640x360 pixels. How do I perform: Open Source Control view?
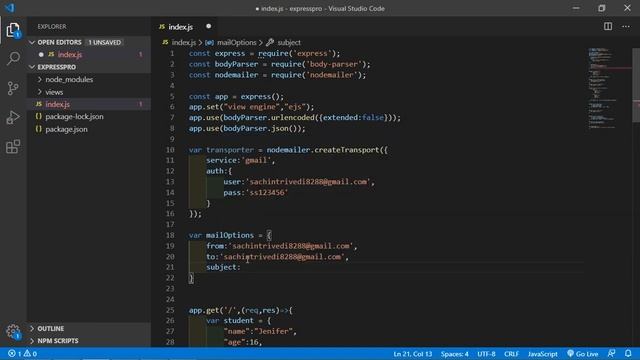coord(13,88)
